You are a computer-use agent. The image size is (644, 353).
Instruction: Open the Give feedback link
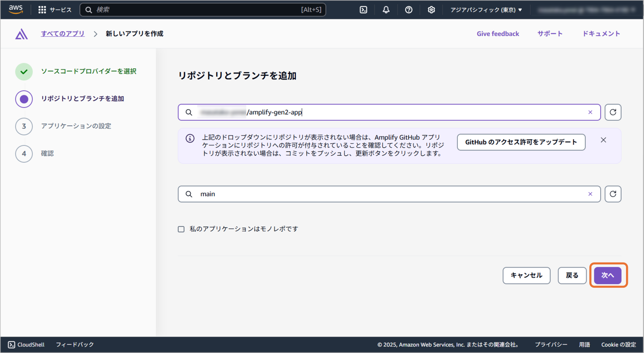click(x=498, y=34)
